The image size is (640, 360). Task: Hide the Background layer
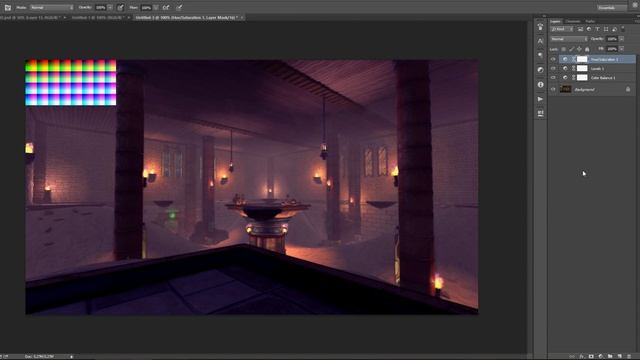(553, 89)
